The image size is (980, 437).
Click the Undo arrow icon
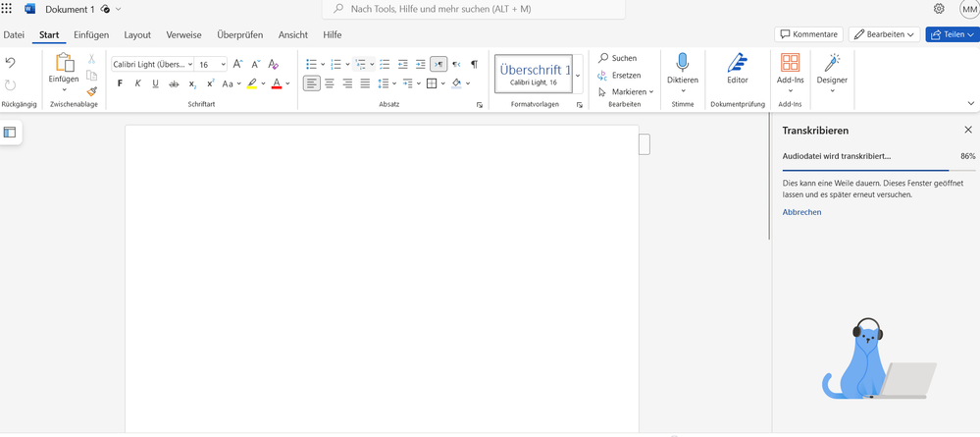tap(10, 62)
